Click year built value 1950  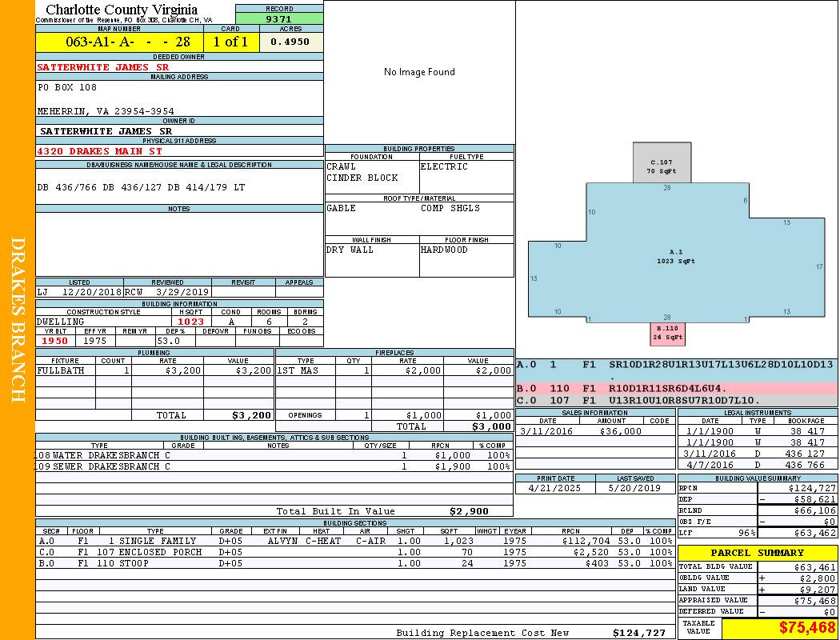(54, 341)
